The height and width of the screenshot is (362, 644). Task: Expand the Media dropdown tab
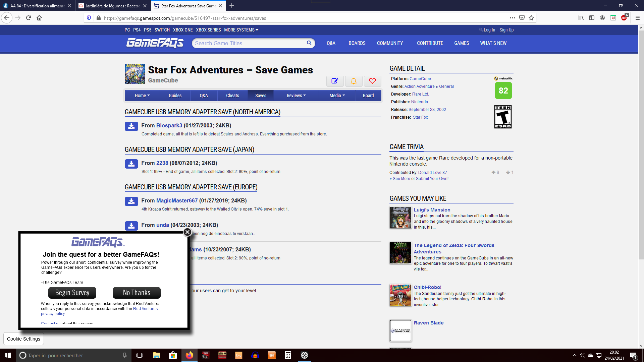point(337,96)
